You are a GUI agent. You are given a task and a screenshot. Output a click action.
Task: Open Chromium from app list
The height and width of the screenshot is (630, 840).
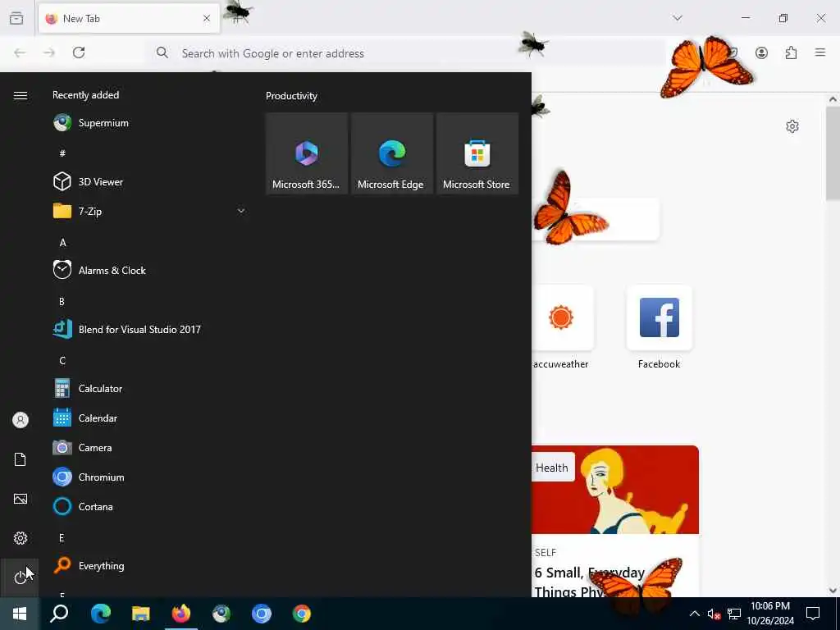click(149, 477)
